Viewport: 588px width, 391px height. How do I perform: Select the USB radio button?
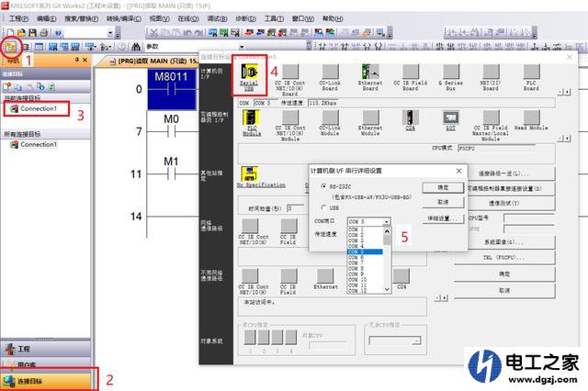[323, 207]
